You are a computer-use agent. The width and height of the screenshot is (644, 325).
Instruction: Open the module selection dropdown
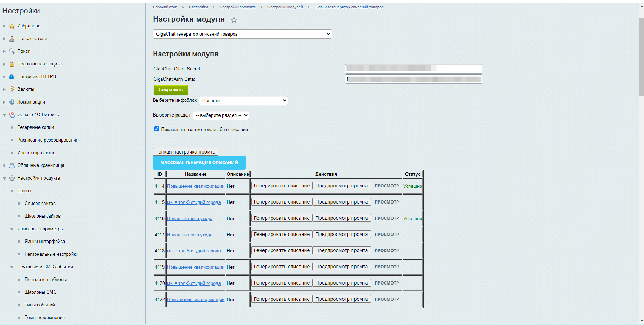(x=242, y=34)
